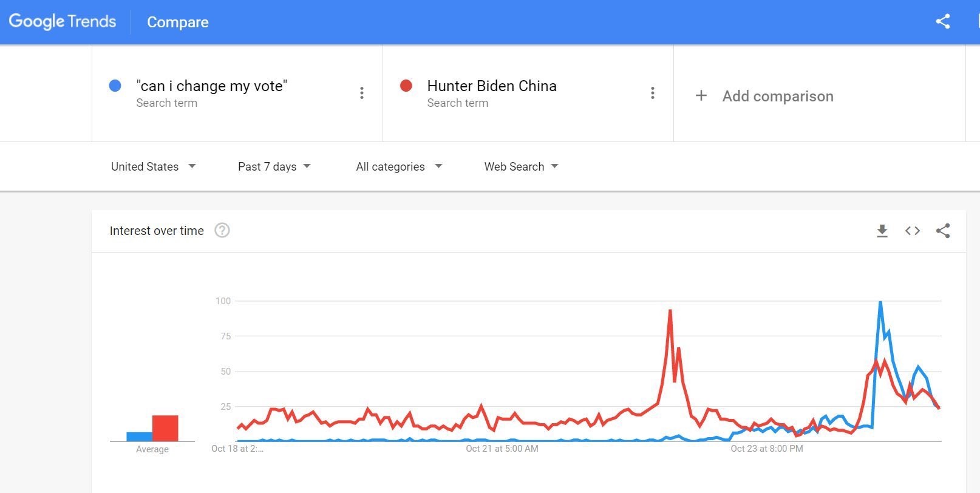Click the blue dot color swatch
Viewport: 980px width, 493px height.
[115, 86]
